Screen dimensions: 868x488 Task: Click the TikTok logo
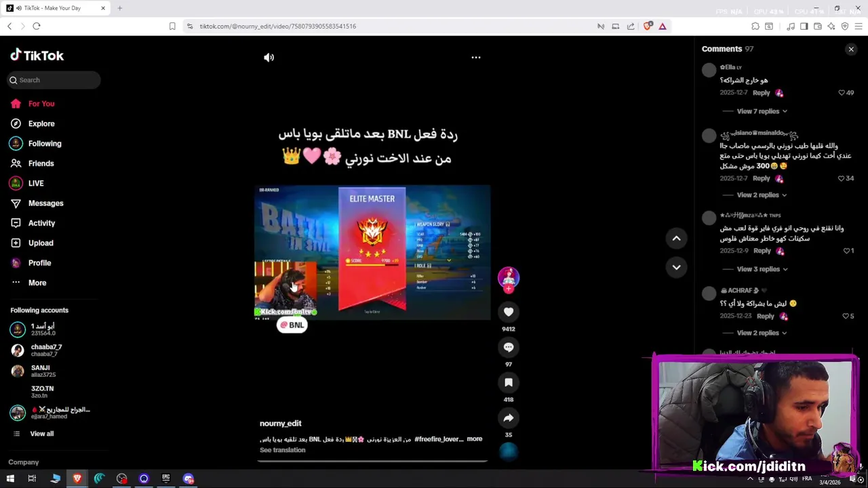click(x=37, y=56)
